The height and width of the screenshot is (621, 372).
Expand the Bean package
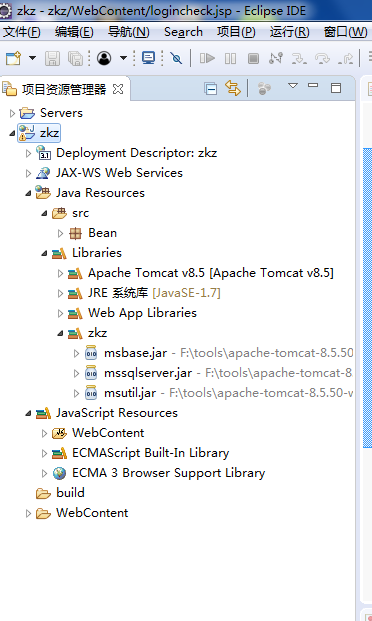(60, 233)
